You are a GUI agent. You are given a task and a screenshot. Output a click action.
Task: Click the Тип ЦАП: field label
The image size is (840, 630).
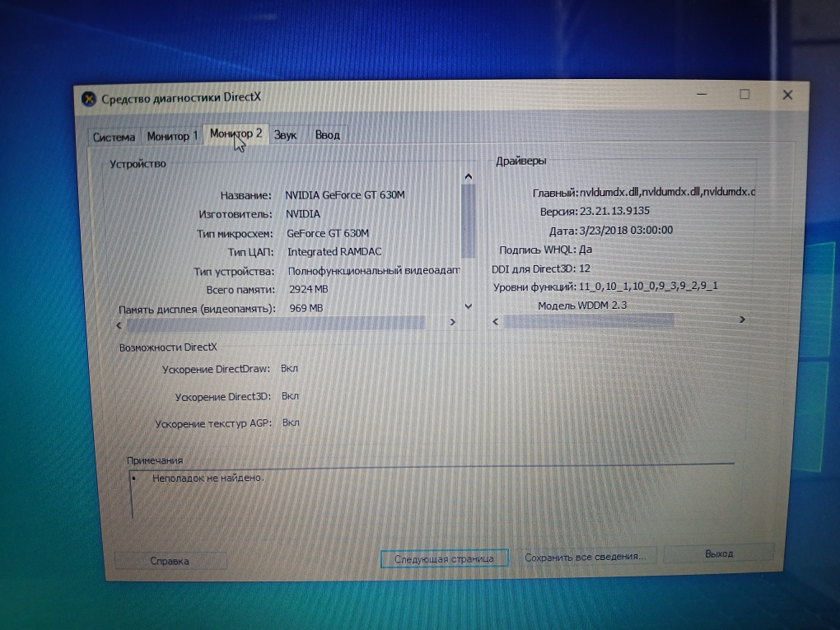(250, 252)
